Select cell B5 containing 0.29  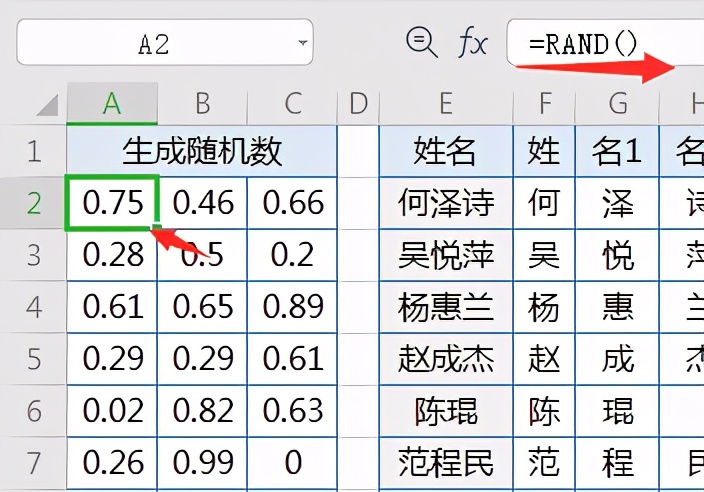pyautogui.click(x=202, y=359)
